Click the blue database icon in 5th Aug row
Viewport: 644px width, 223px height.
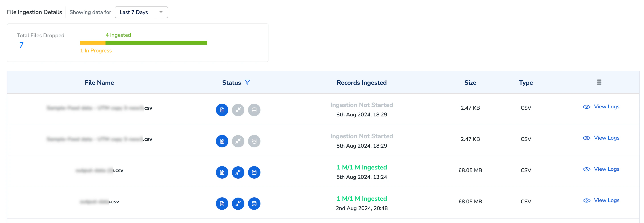coord(254,173)
